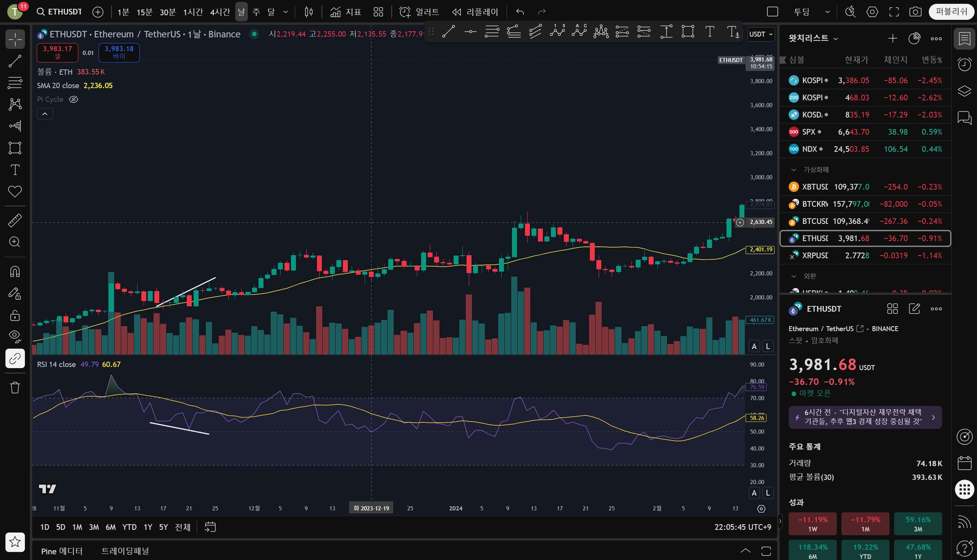This screenshot has width=977, height=560.
Task: Collapse the indicator legend with chevron
Action: point(45,114)
